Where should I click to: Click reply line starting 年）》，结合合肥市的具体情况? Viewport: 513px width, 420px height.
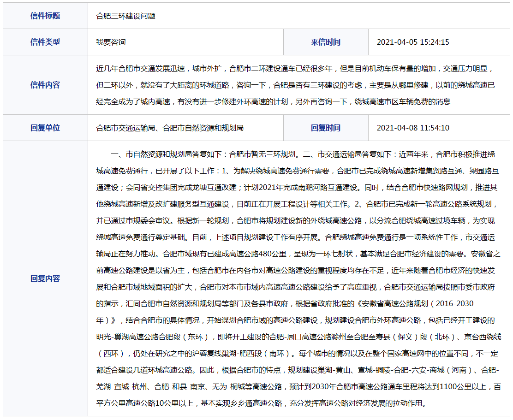pyautogui.click(x=295, y=320)
